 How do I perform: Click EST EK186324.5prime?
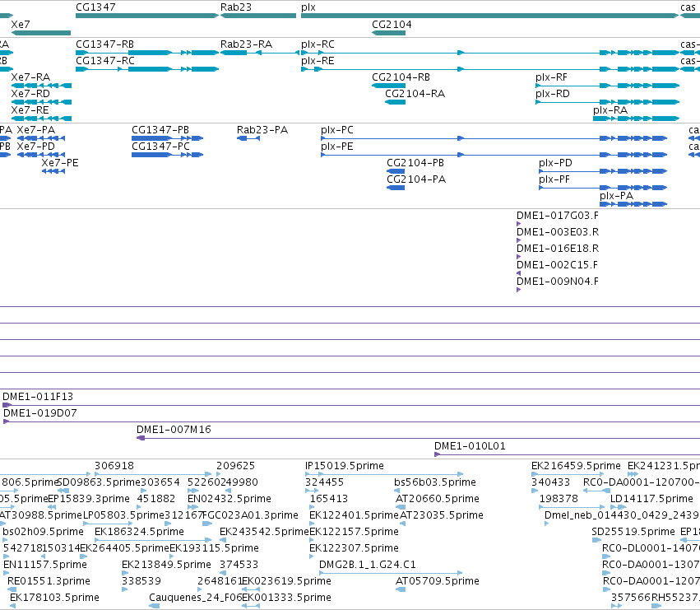[153, 540]
